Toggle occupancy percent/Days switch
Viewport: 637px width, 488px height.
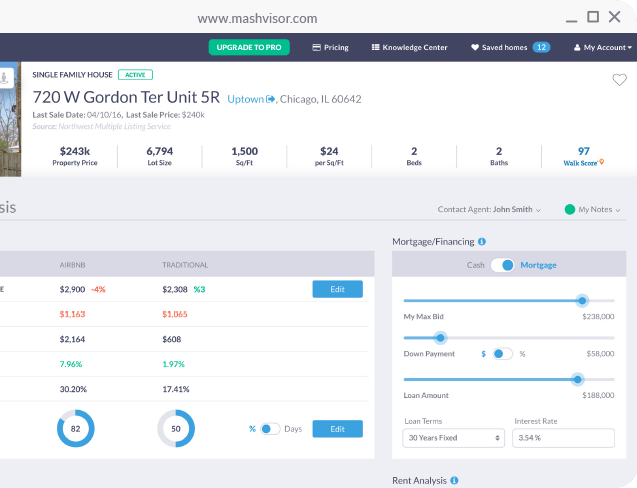pos(270,429)
